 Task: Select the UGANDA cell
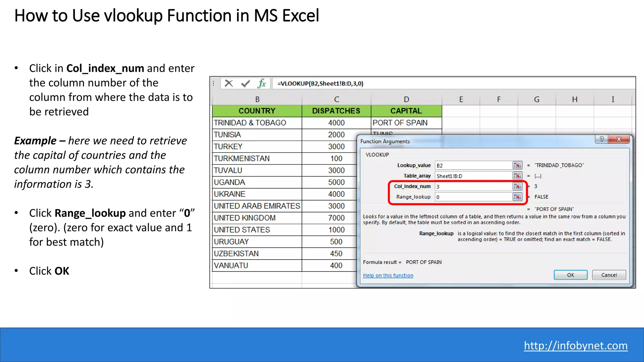point(257,182)
